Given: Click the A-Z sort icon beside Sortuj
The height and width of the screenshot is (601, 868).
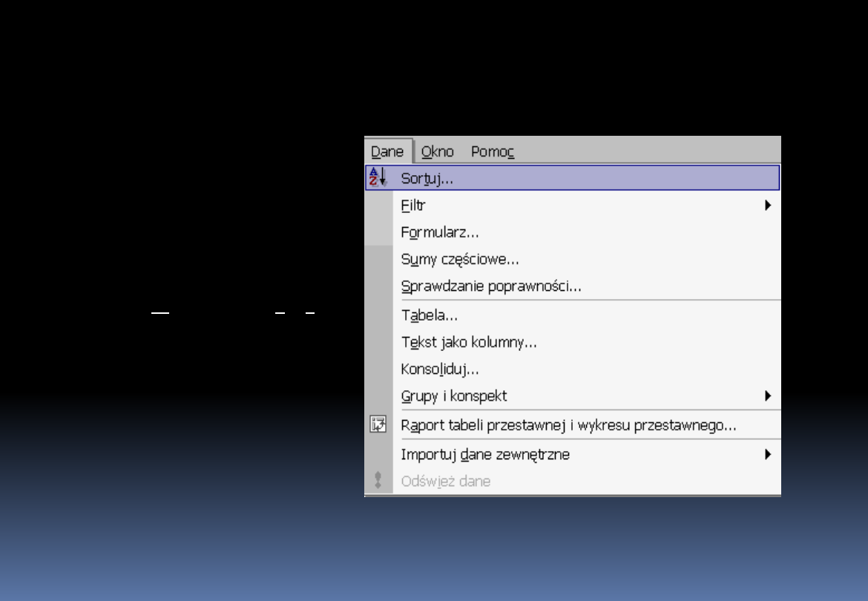Looking at the screenshot, I should point(378,178).
